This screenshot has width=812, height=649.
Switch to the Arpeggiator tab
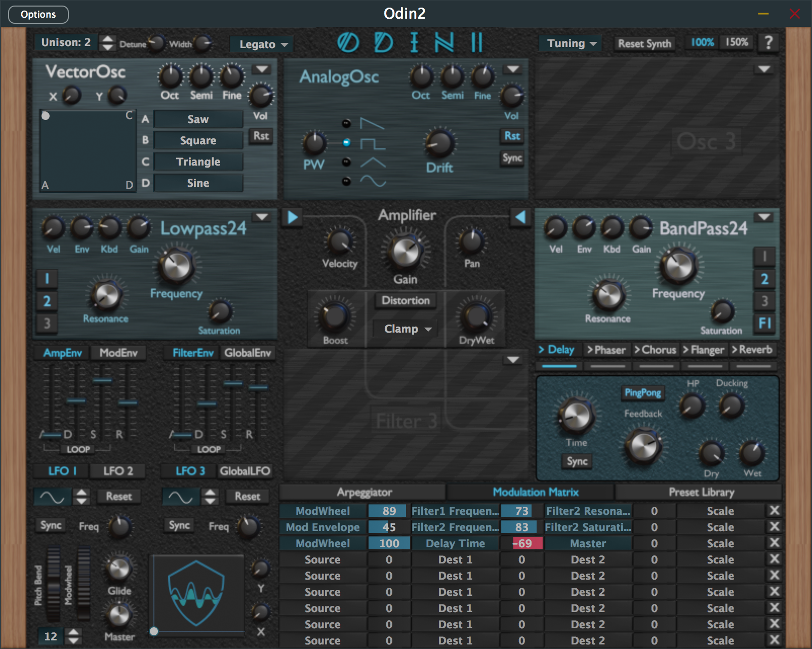[364, 492]
